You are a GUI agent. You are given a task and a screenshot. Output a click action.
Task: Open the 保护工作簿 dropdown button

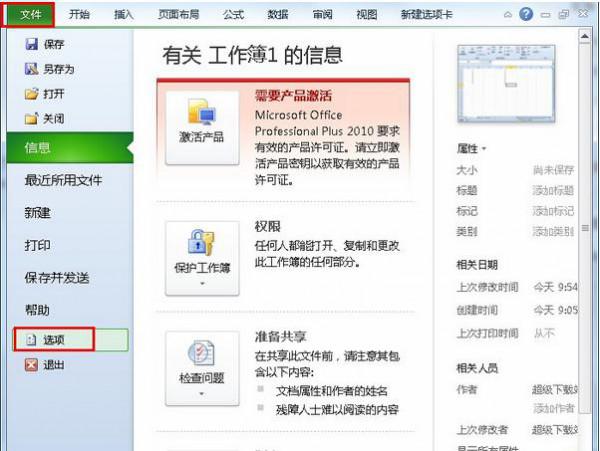pyautogui.click(x=202, y=258)
